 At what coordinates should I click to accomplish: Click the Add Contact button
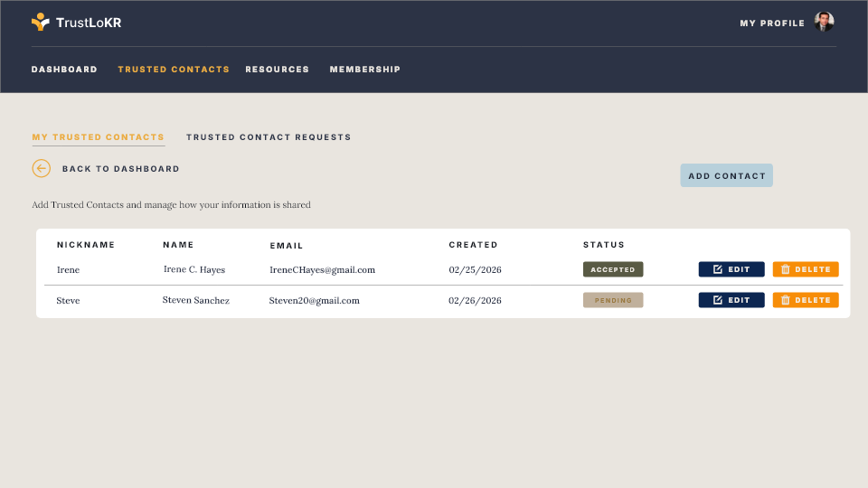726,175
